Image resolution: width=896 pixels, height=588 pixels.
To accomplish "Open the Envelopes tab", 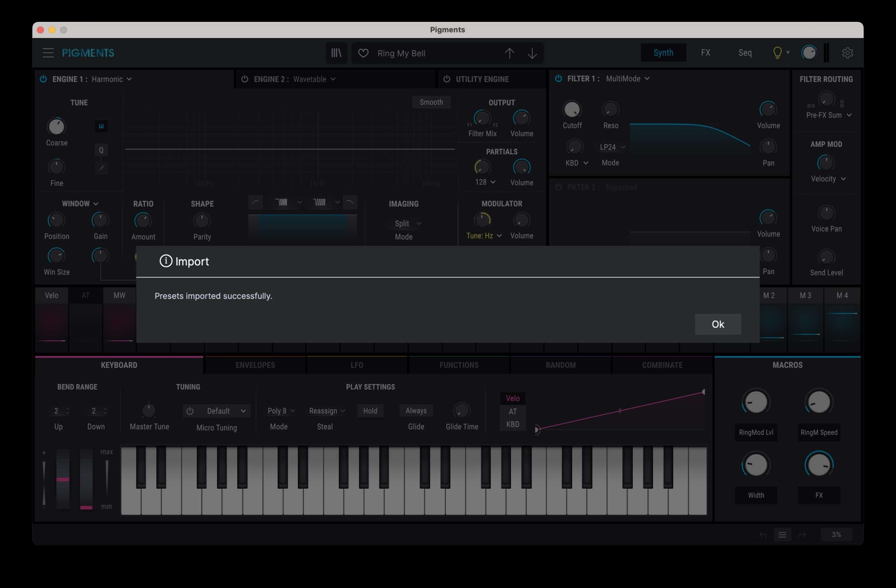I will coord(255,365).
